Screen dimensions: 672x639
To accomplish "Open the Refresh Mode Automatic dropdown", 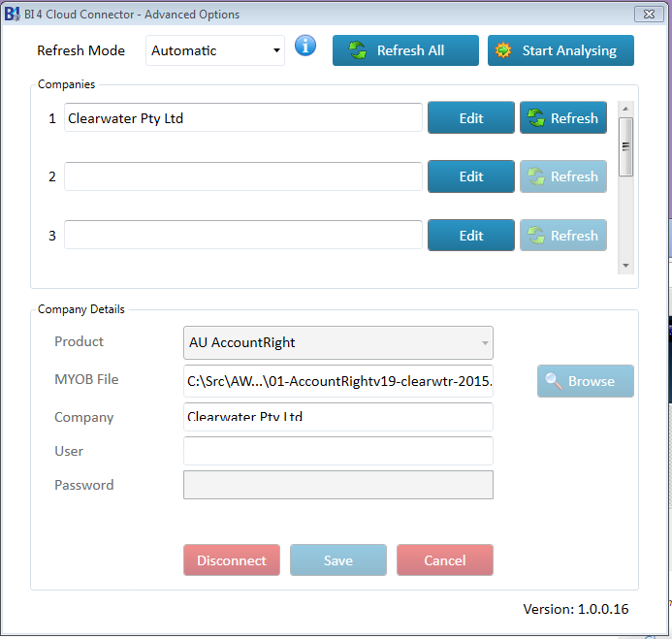I will [215, 50].
